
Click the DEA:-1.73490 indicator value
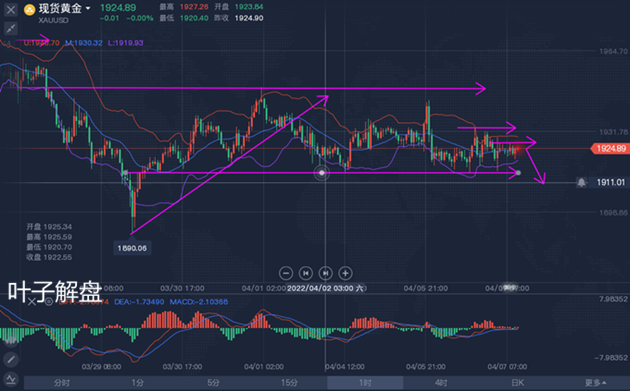coord(139,302)
